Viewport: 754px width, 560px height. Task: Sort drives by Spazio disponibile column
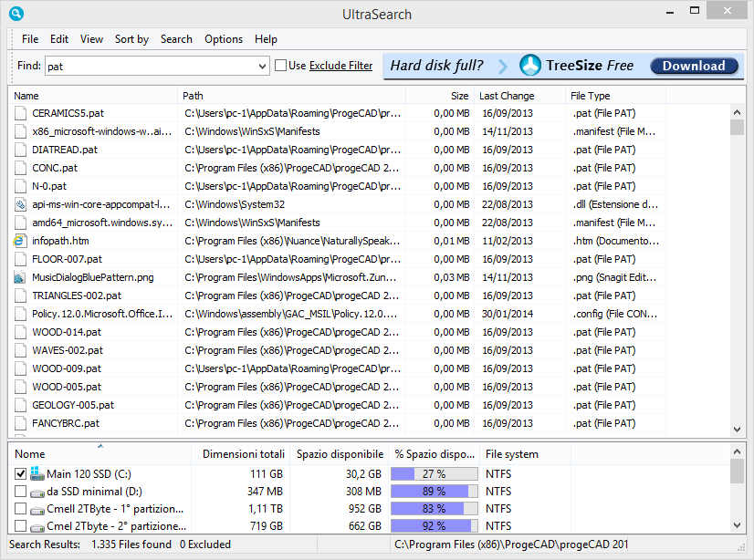click(x=340, y=454)
